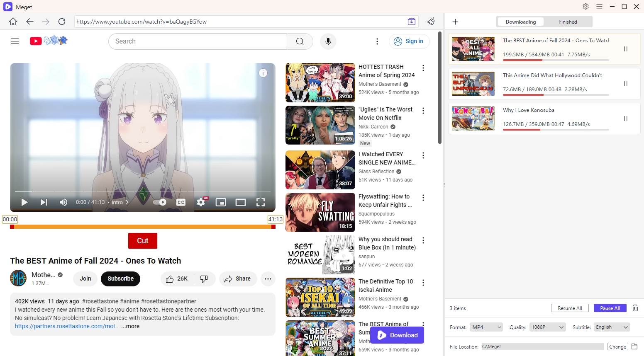Click Pause All button

[x=610, y=308]
